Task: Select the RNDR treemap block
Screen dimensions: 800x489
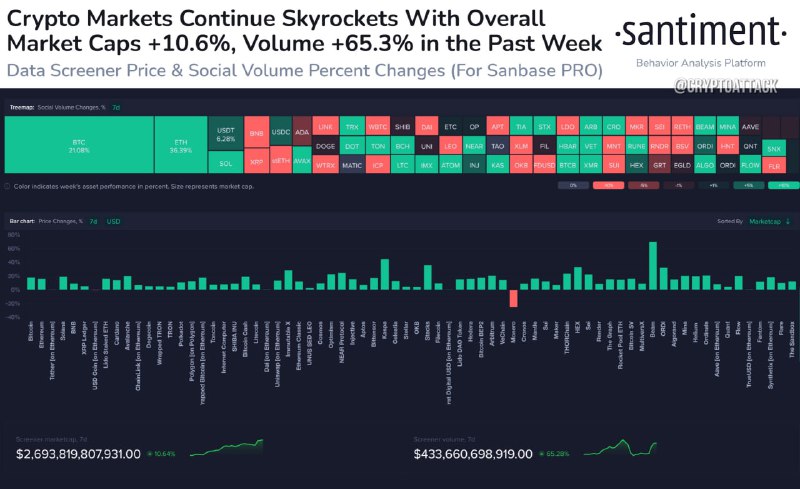Action: click(659, 145)
